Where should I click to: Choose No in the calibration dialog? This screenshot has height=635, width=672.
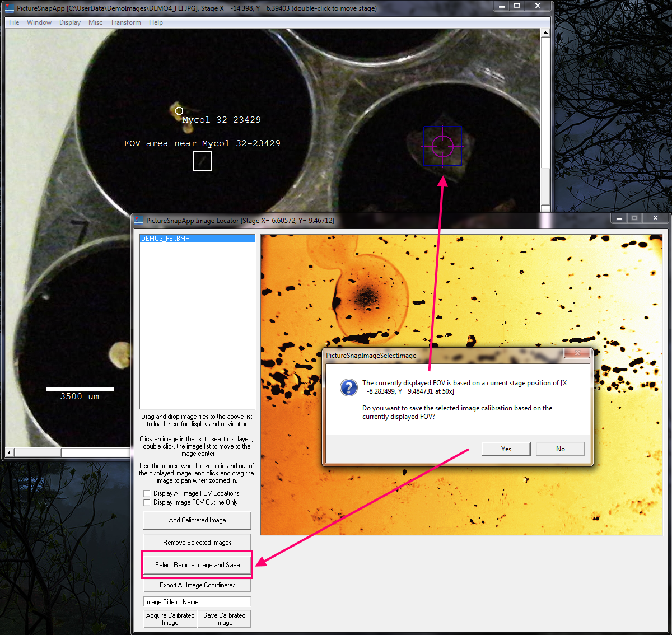pyautogui.click(x=560, y=449)
